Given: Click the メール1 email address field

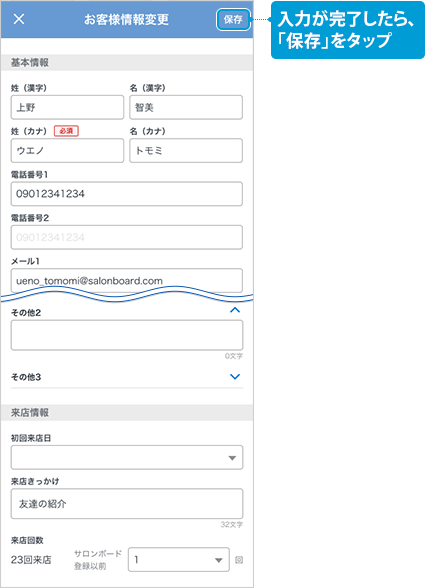Looking at the screenshot, I should [x=127, y=280].
